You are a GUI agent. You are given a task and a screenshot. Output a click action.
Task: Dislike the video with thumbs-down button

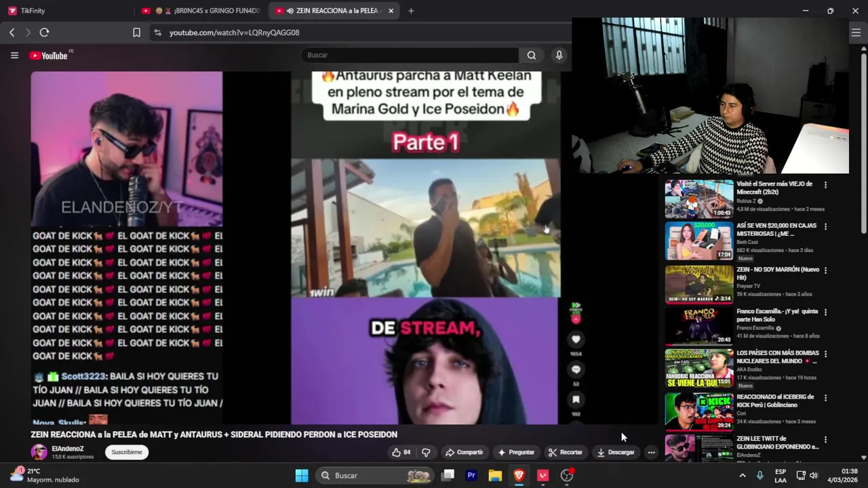click(426, 452)
